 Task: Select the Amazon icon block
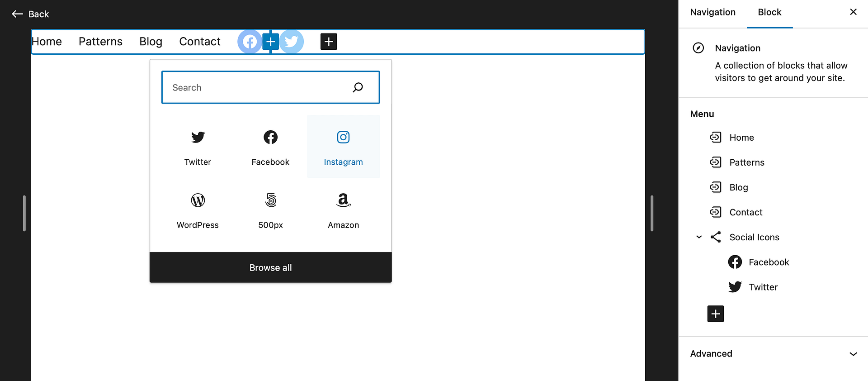point(343,210)
